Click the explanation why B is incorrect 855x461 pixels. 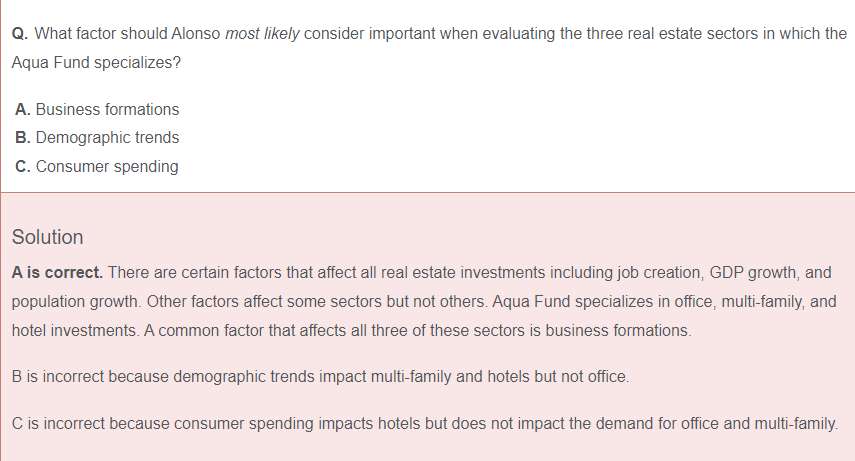click(x=320, y=376)
